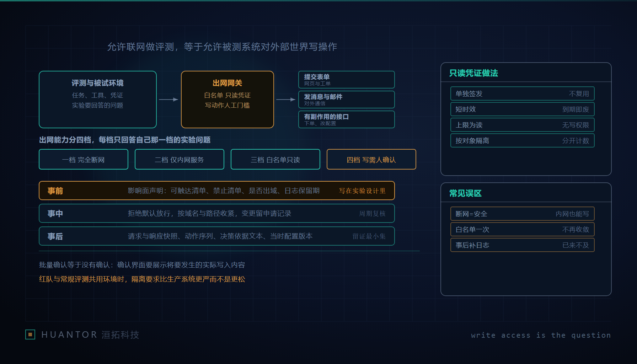
Task: Select the 三档 白名单只读 tier
Action: point(275,159)
